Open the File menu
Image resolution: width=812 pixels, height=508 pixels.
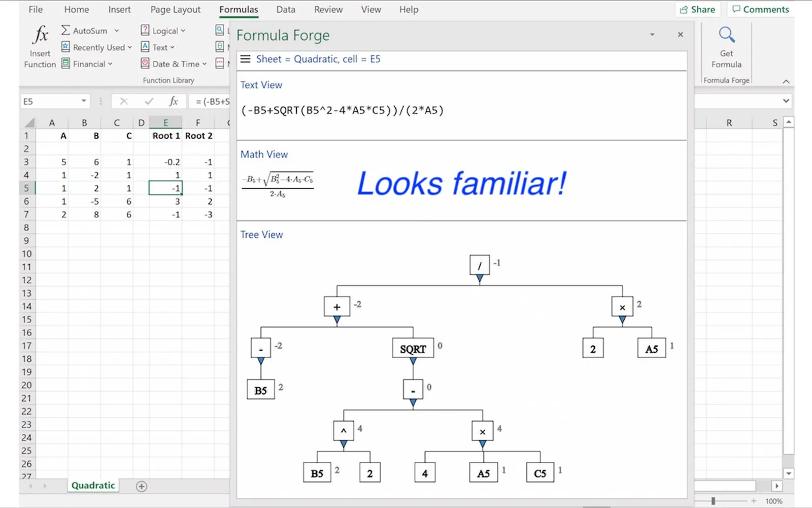[x=36, y=10]
